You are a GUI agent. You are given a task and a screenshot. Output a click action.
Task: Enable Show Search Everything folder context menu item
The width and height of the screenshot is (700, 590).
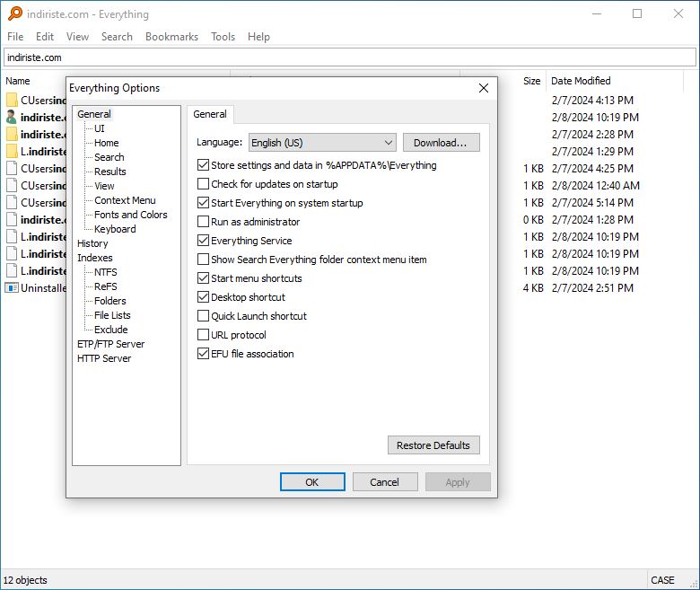click(x=203, y=260)
